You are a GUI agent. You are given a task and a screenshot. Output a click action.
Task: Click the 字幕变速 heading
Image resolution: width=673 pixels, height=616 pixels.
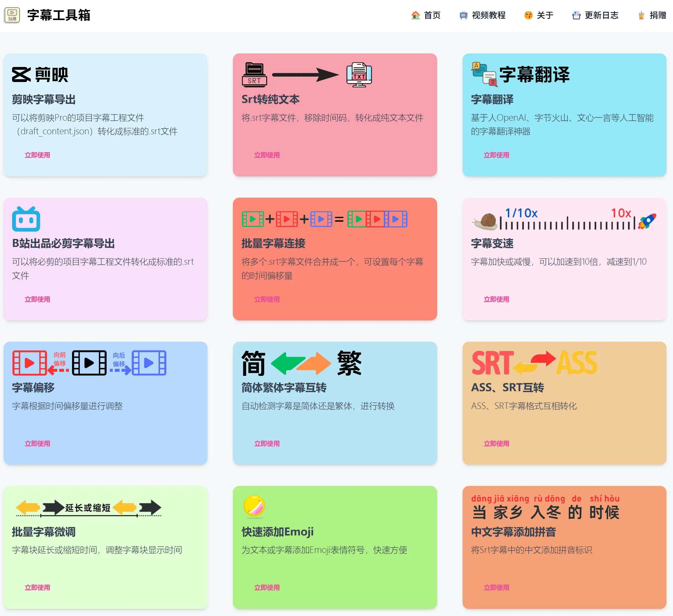click(x=492, y=243)
